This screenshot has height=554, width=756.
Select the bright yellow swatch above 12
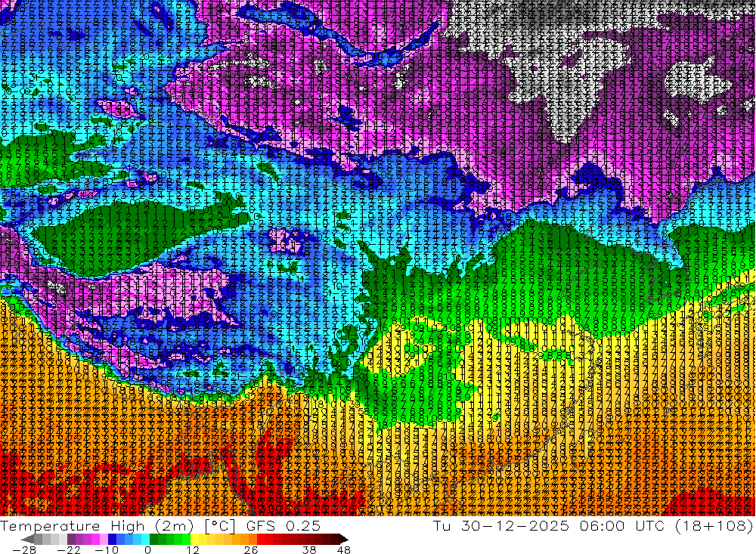(195, 539)
